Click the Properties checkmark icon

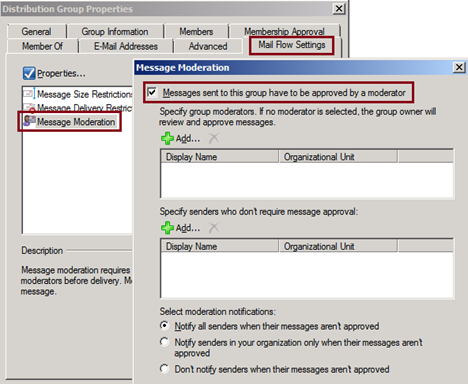tap(29, 73)
